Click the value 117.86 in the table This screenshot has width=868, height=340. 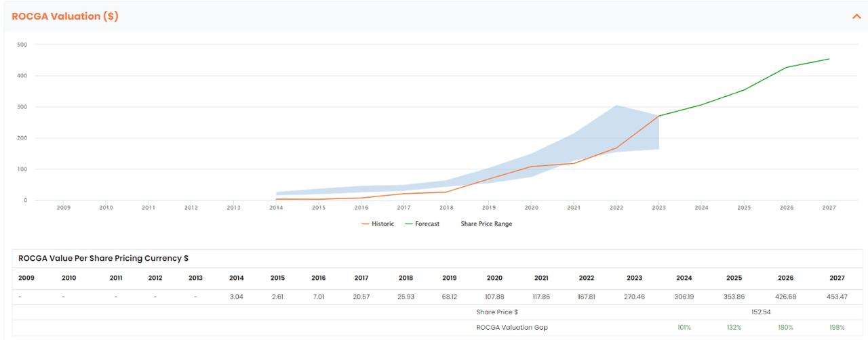click(541, 297)
